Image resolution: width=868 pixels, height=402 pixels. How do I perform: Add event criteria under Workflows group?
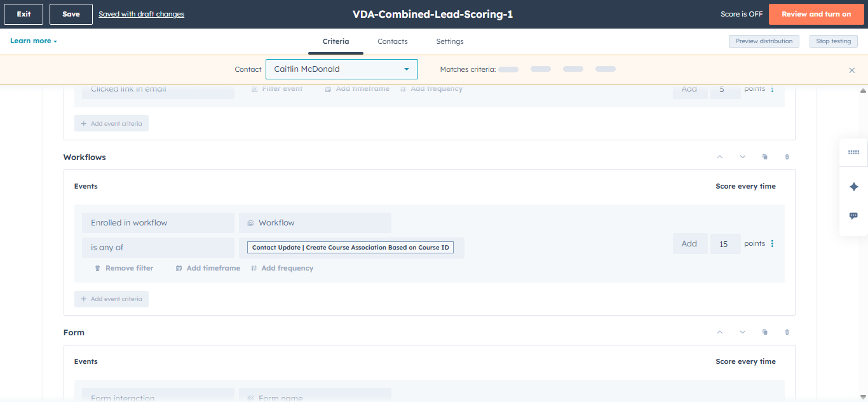coord(111,299)
